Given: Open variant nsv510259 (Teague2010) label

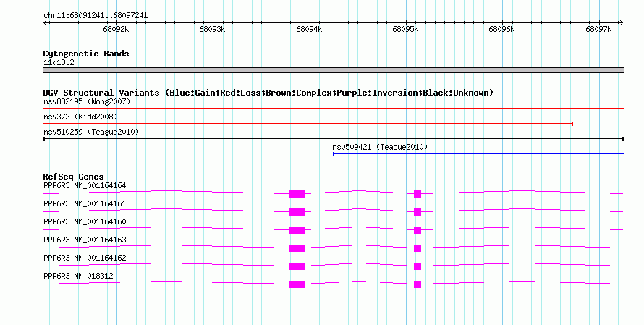Looking at the screenshot, I should [91, 132].
